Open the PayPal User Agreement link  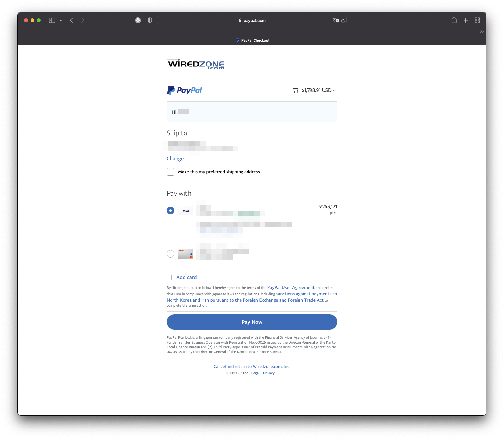(291, 287)
